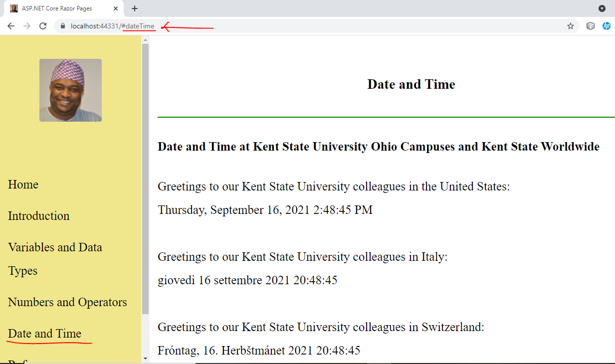Go back to the previous page
The height and width of the screenshot is (364, 615).
coord(11,26)
